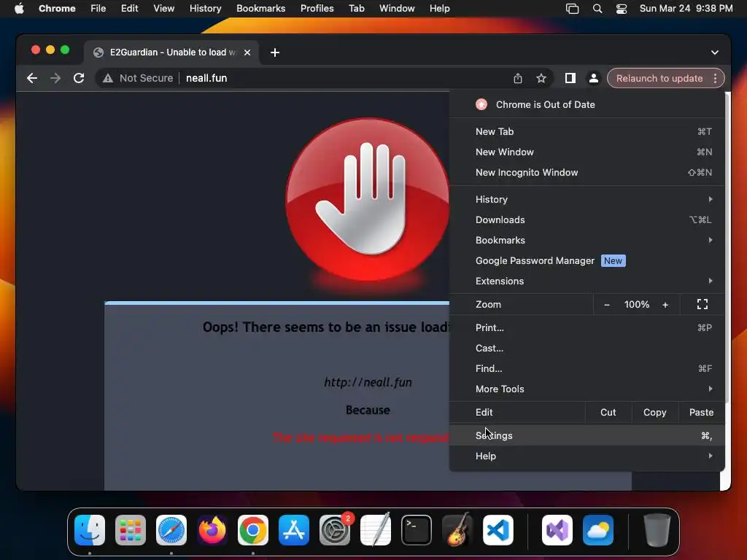This screenshot has height=560, width=747.
Task: Click the Not Secure warning icon
Action: 108,78
